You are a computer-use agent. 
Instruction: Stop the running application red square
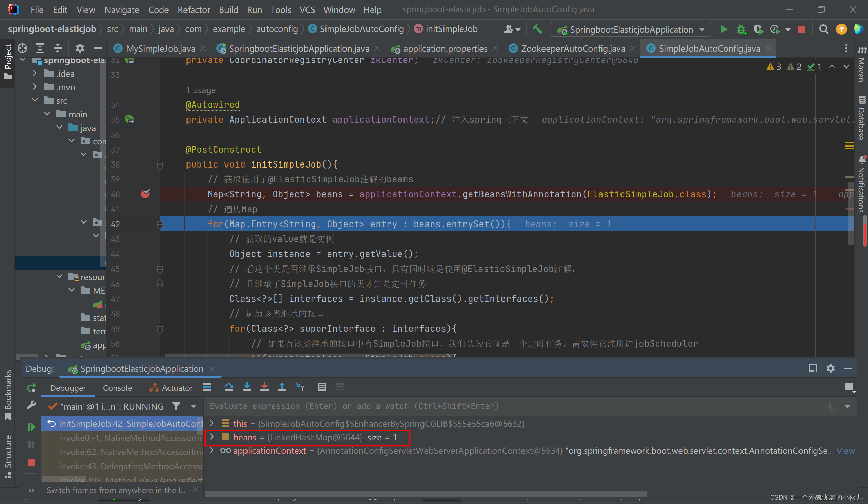802,29
